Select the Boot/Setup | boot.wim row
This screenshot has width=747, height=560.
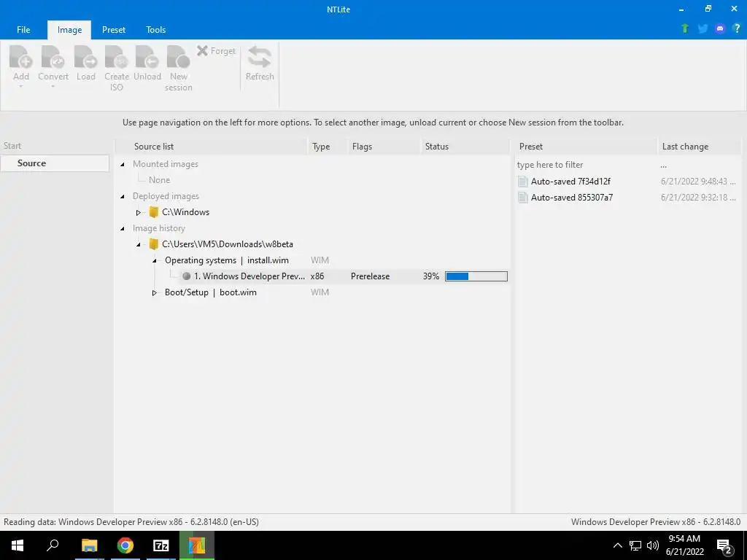pos(211,292)
